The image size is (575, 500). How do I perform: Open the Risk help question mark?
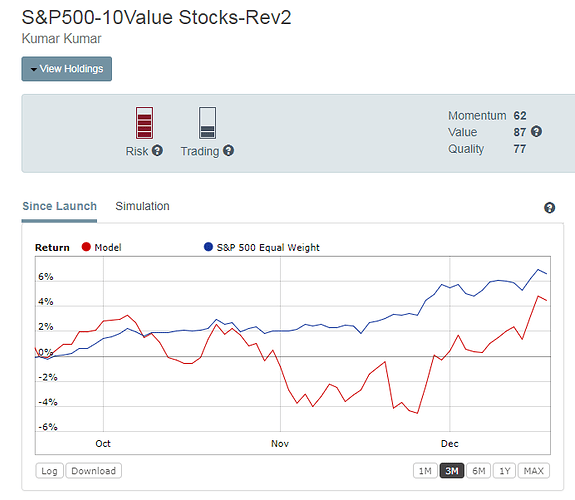(157, 150)
